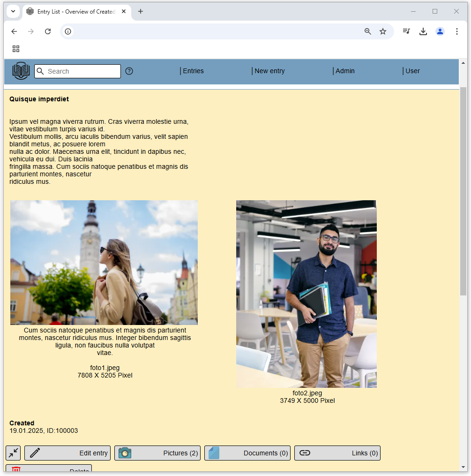Click the scrollbar up arrow
Screen dimensions: 471x476
click(463, 63)
